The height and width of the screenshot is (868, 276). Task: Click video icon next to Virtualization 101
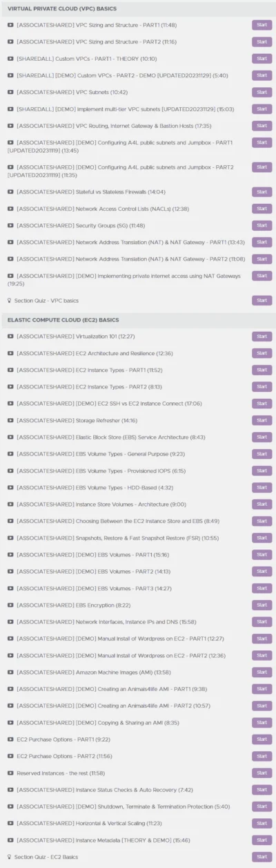10,337
